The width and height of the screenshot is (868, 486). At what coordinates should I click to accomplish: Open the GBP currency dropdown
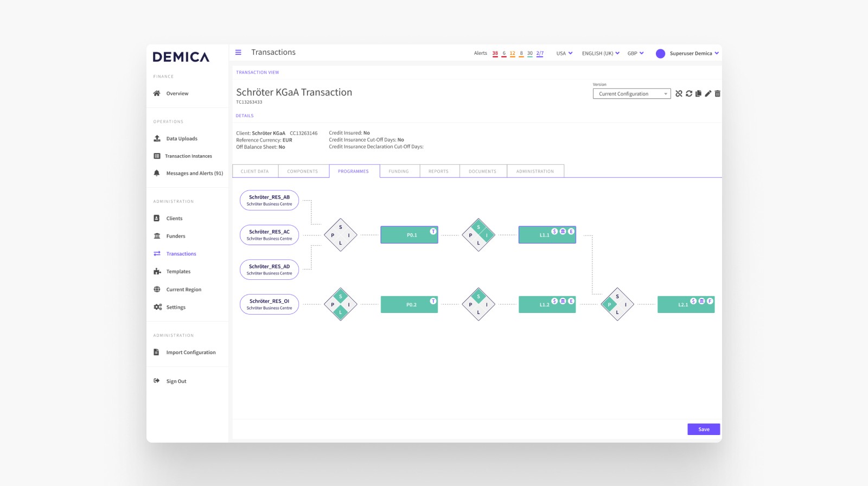[635, 54]
